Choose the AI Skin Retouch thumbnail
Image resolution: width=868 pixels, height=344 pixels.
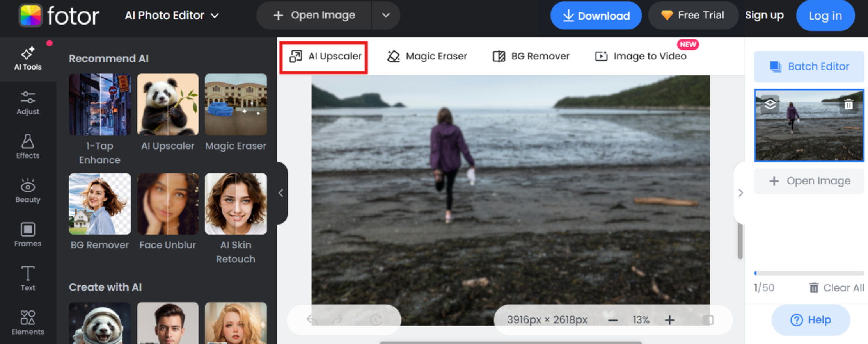point(236,204)
